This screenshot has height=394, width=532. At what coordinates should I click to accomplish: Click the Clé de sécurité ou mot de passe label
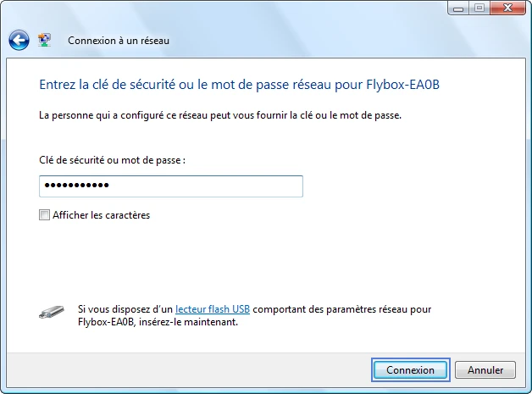113,160
